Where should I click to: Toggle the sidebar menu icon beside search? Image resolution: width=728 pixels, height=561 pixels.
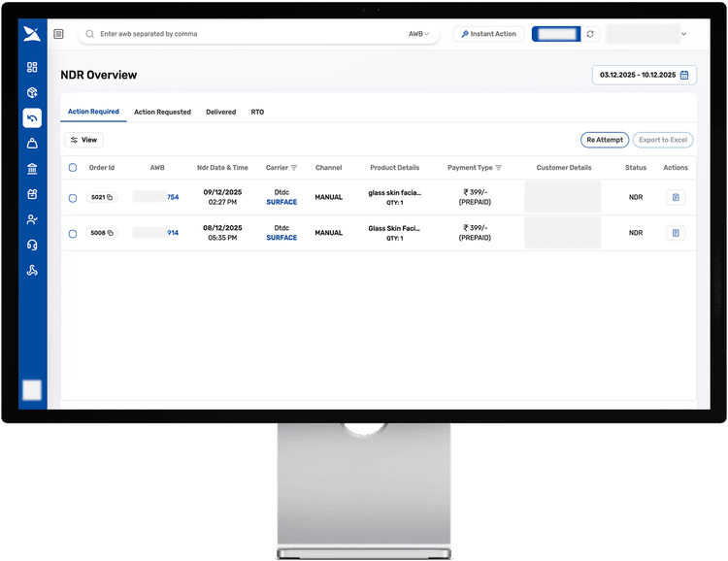tap(58, 34)
